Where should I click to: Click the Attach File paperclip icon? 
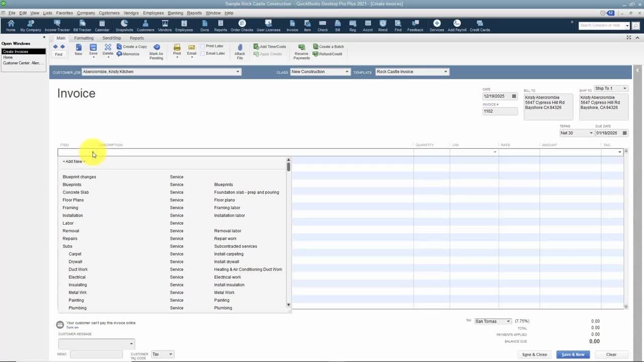click(x=239, y=52)
